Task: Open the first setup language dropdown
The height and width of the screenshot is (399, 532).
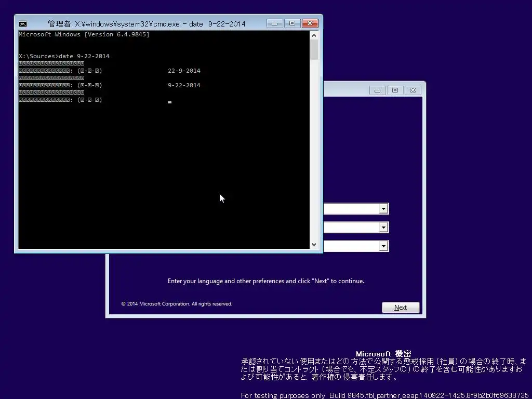Action: tap(383, 209)
